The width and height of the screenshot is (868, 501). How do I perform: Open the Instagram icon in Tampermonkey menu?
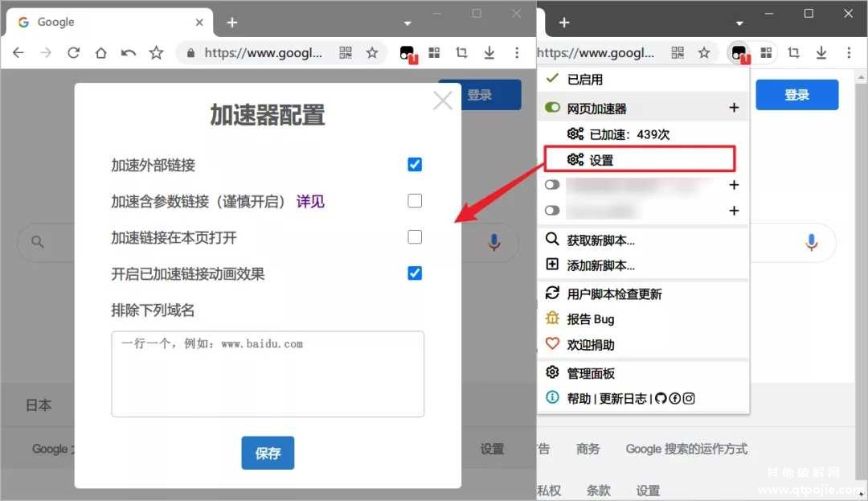[688, 398]
